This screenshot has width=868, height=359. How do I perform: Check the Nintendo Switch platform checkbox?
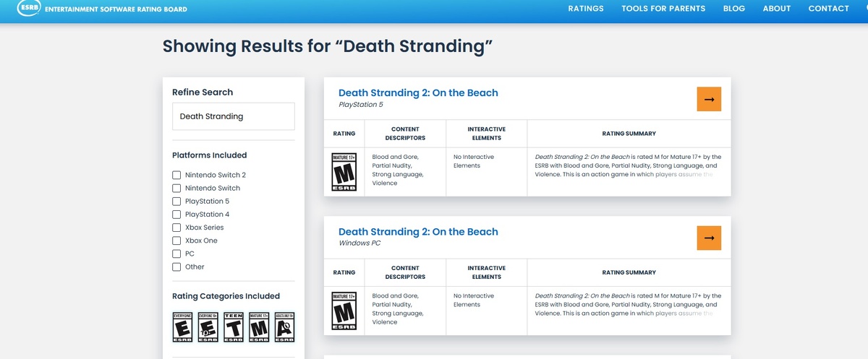pos(176,188)
